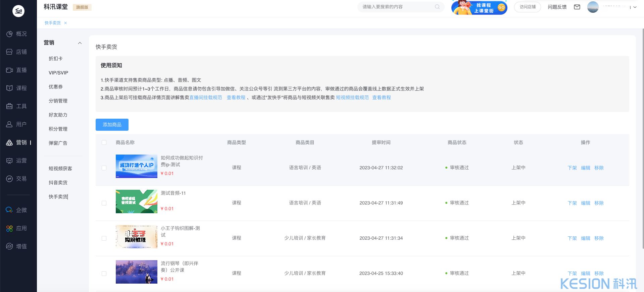
Task: Open 短视频挂载规范 link
Action: (x=352, y=98)
